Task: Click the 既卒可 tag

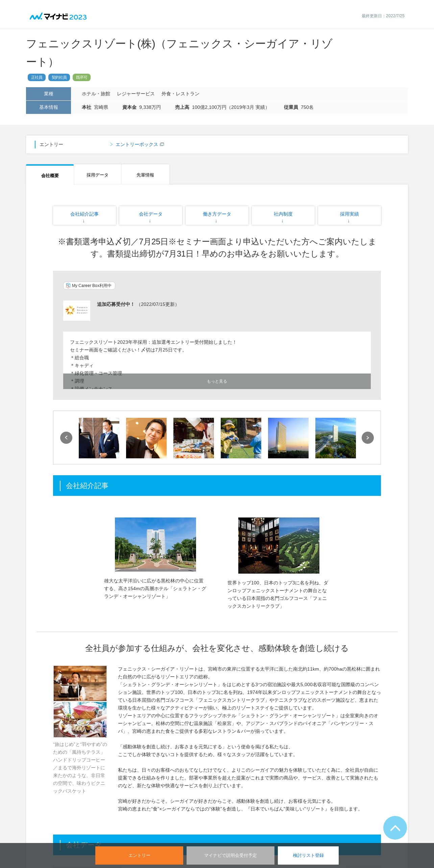Action: coord(81,77)
